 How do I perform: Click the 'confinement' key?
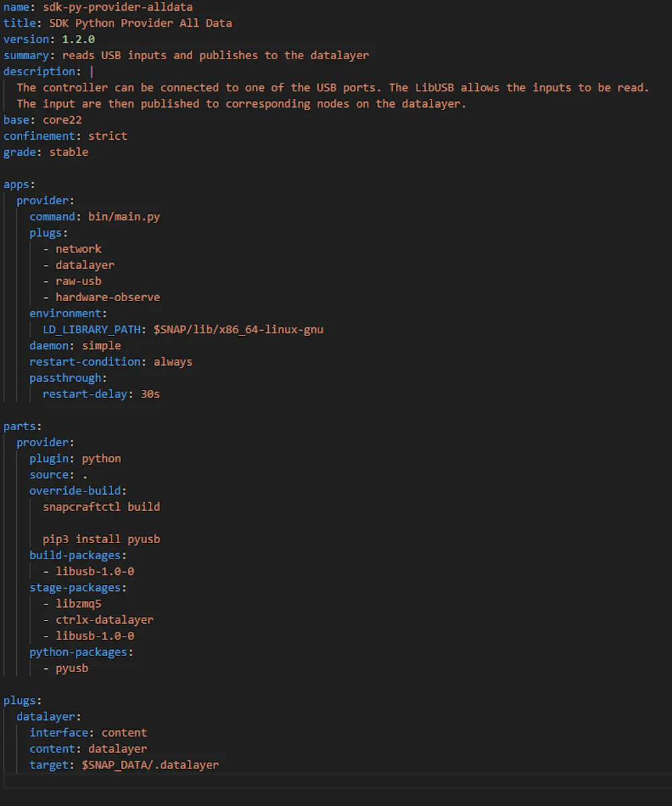pyautogui.click(x=39, y=136)
